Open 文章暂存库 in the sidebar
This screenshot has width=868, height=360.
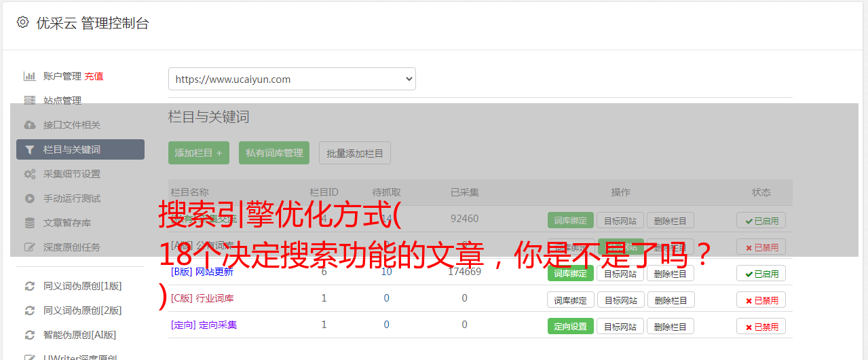click(x=67, y=223)
